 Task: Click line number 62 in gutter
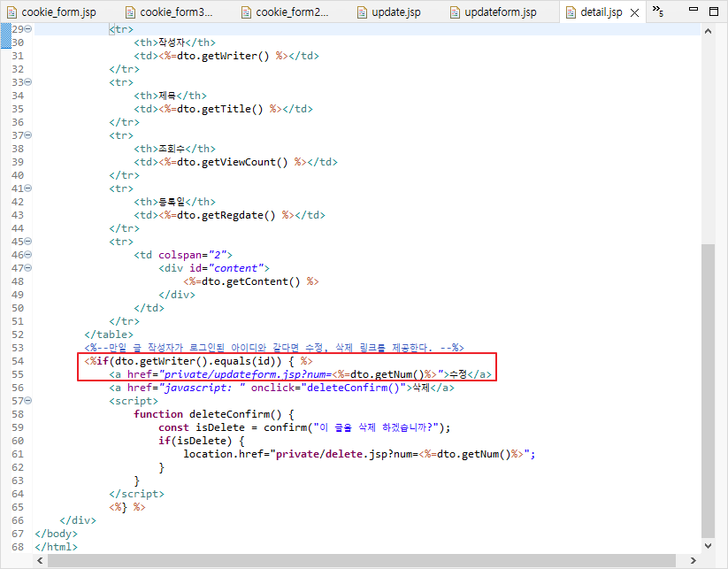click(x=18, y=467)
